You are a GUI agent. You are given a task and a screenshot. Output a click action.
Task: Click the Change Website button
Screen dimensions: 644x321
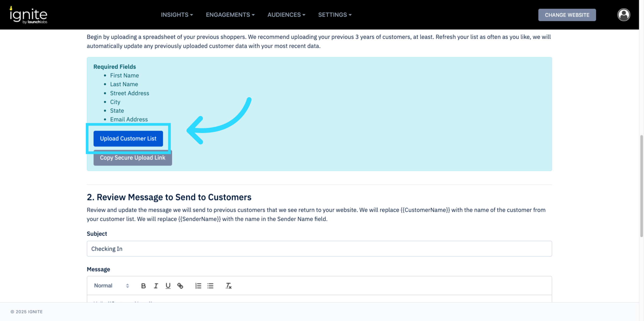[567, 15]
